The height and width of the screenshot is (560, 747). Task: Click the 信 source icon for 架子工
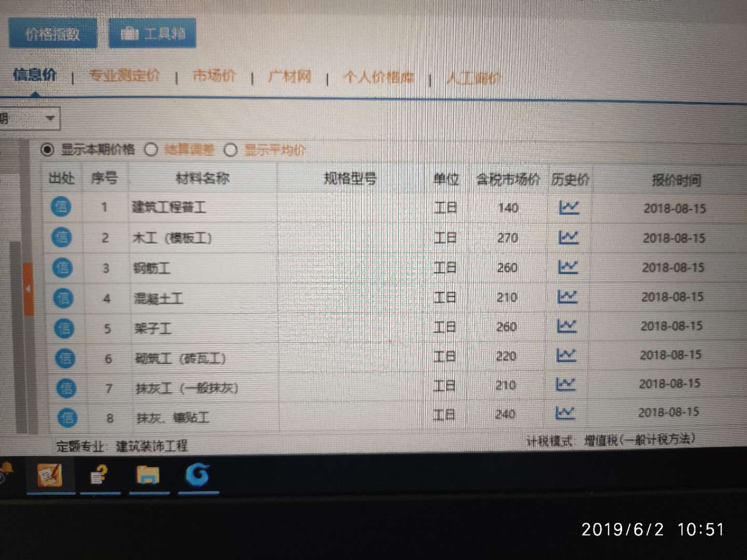coord(65,328)
